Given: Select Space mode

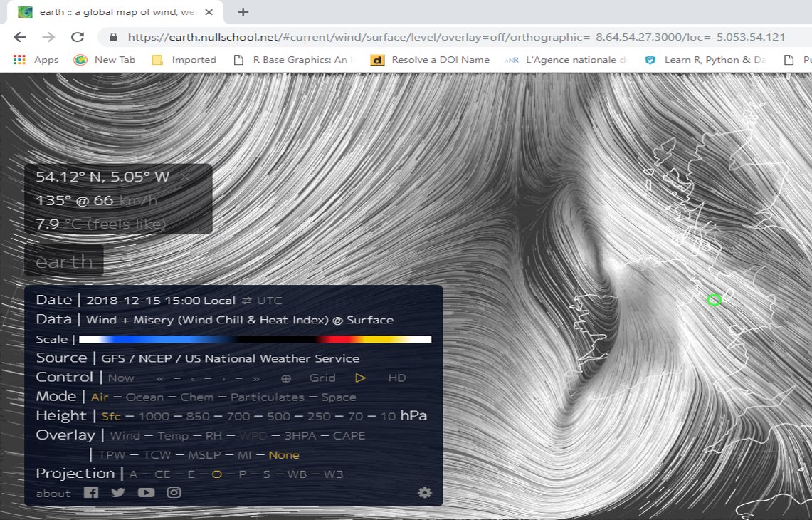Looking at the screenshot, I should click(x=339, y=397).
